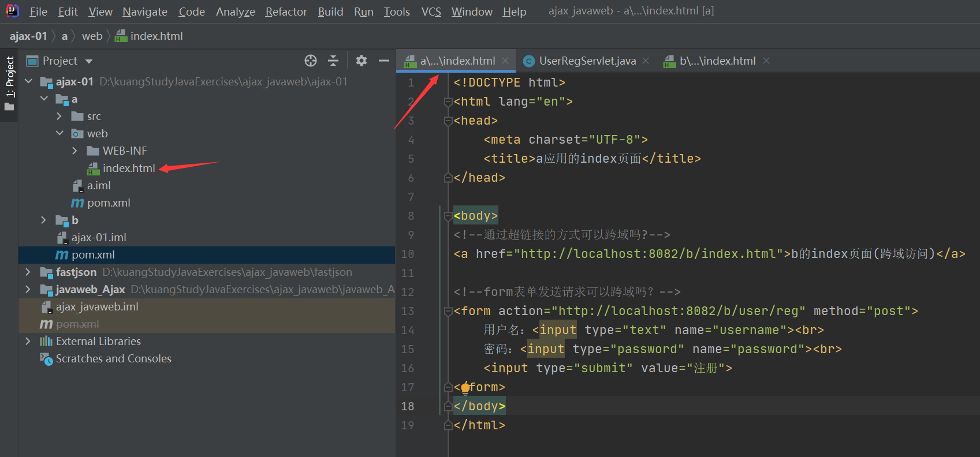Expand the src folder
Image resolution: width=980 pixels, height=457 pixels.
point(59,116)
